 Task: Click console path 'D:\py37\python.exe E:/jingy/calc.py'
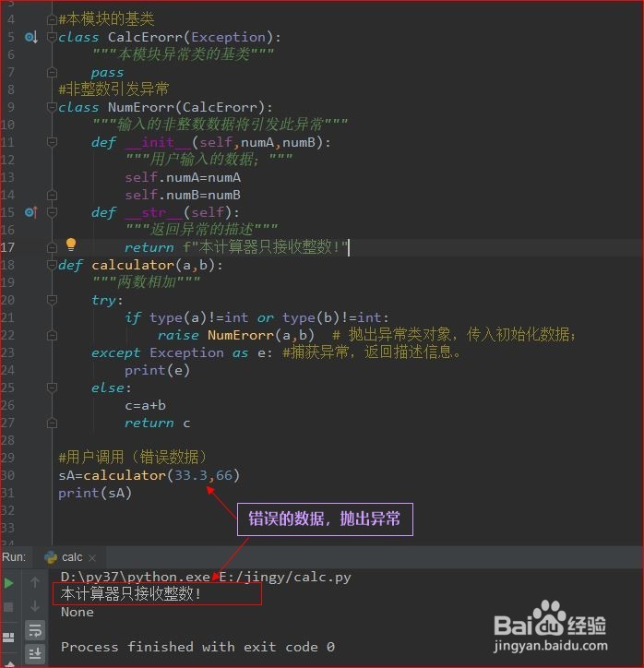[x=206, y=578]
